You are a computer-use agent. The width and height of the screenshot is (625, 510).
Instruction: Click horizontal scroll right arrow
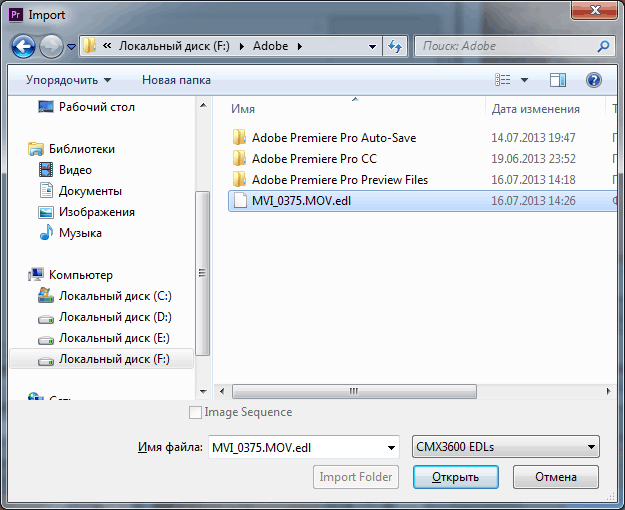coord(608,391)
